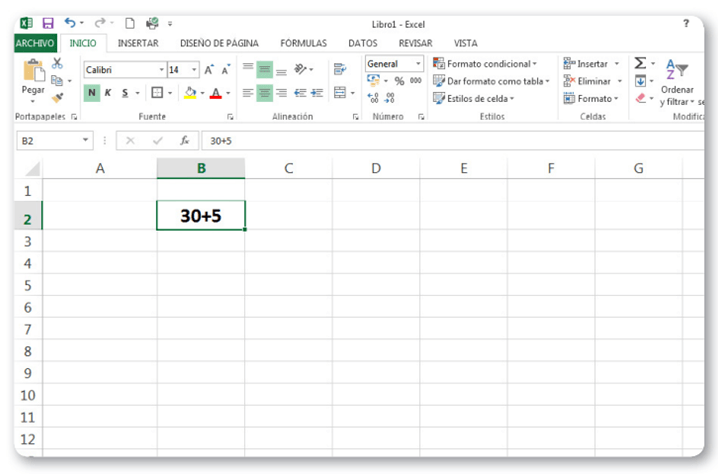Screen dimensions: 718x475
Task: Apply red font color A
Action: (216, 93)
